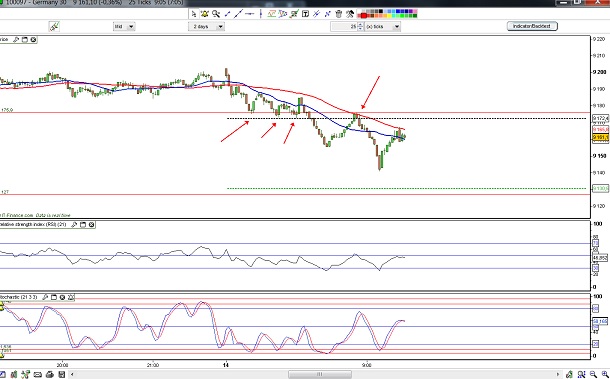The width and height of the screenshot is (610, 379).
Task: Close the Price chart panel
Action: (x=33, y=39)
